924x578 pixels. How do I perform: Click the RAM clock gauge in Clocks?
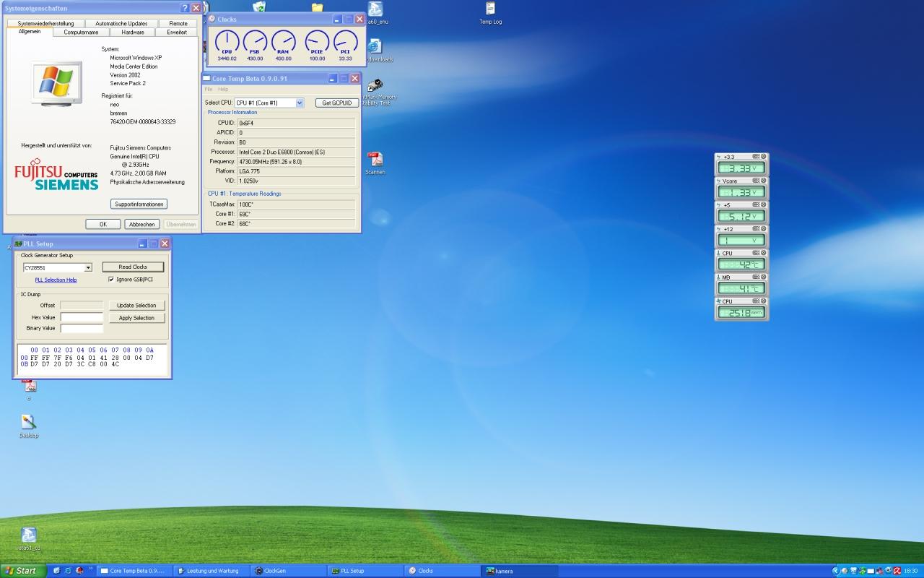click(x=283, y=45)
